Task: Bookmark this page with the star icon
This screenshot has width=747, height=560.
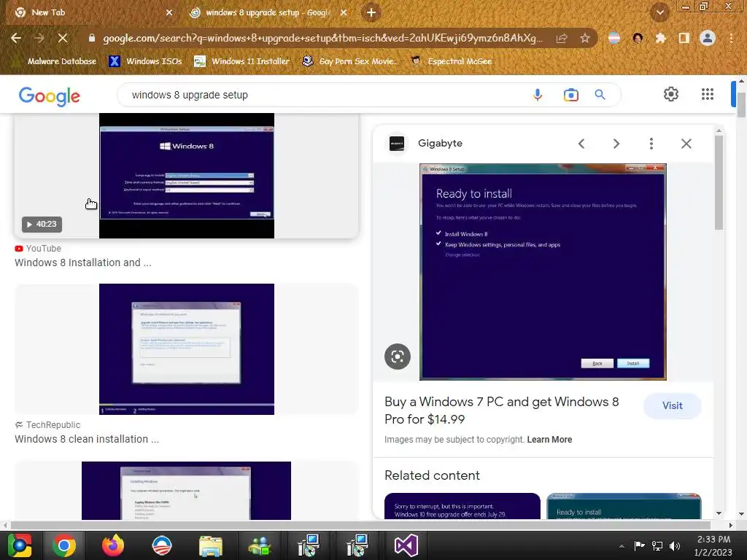Action: pos(585,38)
